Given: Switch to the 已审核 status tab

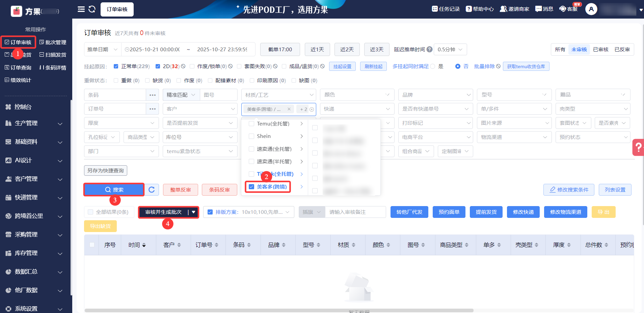Looking at the screenshot, I should (x=601, y=49).
